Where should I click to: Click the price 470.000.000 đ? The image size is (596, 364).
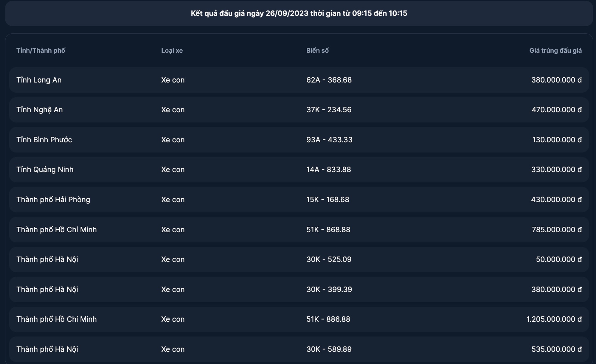click(x=557, y=110)
